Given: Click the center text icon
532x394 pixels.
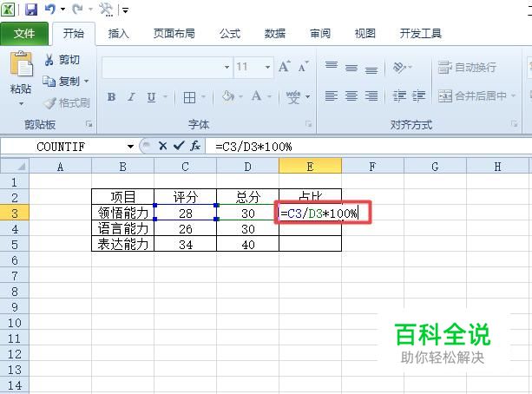Looking at the screenshot, I should [x=351, y=96].
